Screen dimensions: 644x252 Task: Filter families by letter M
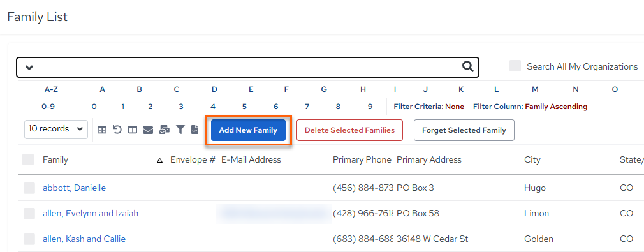pyautogui.click(x=535, y=89)
